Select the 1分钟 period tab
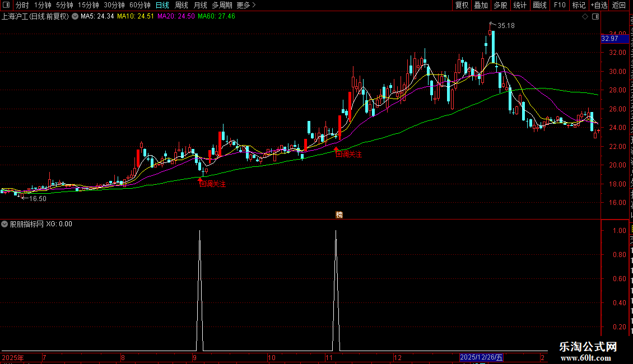Image resolution: width=633 pixels, height=364 pixels. click(43, 5)
